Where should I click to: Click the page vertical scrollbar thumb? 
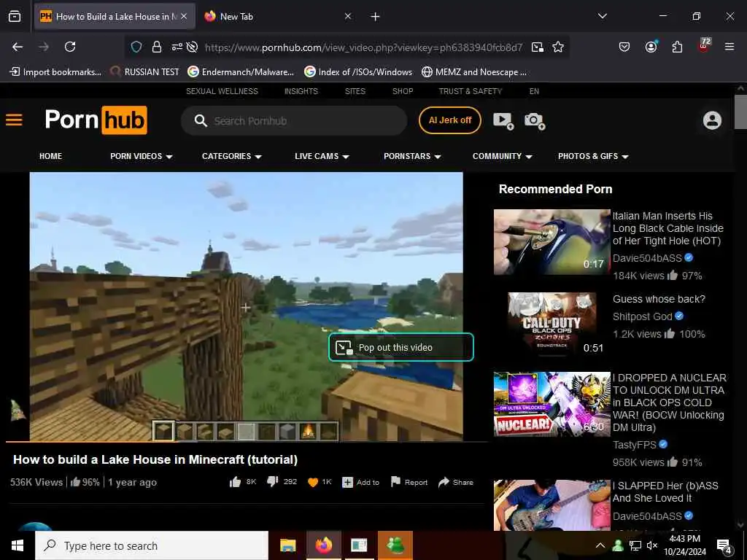[740, 112]
